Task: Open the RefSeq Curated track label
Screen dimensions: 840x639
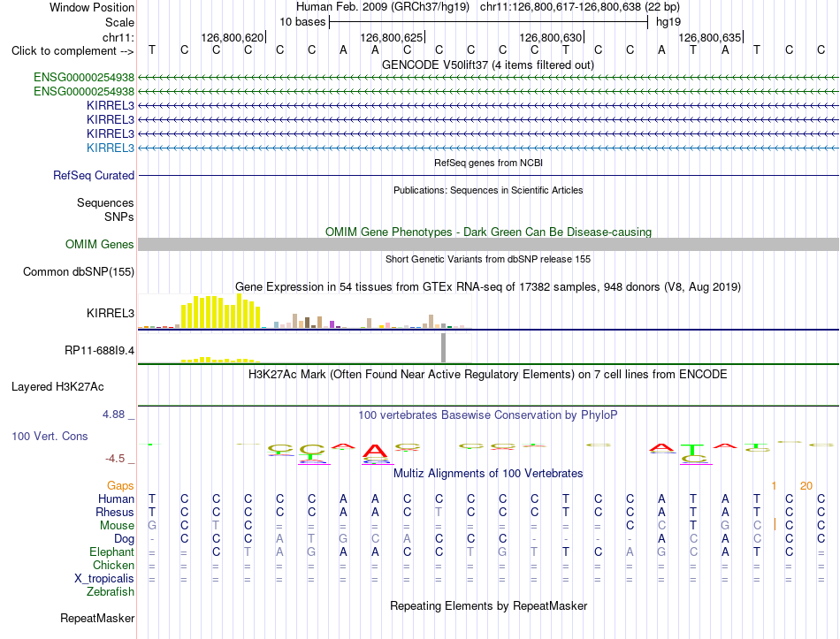Action: click(94, 175)
